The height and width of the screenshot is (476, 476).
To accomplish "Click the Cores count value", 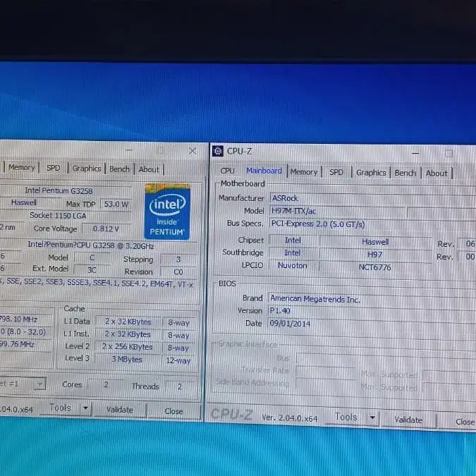I will [x=106, y=384].
